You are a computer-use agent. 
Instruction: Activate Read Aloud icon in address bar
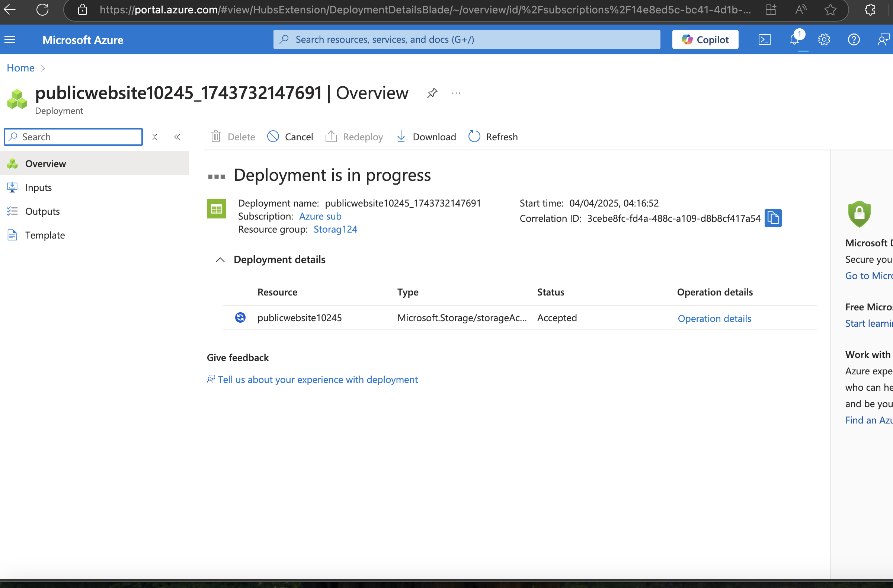point(800,10)
